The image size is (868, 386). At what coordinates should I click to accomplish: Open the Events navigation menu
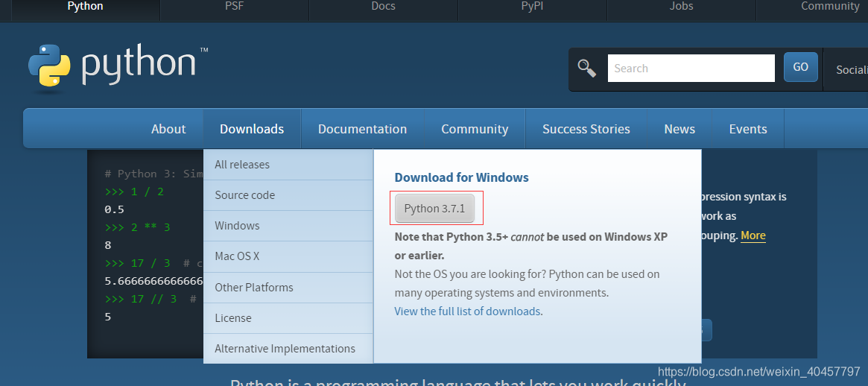click(748, 129)
